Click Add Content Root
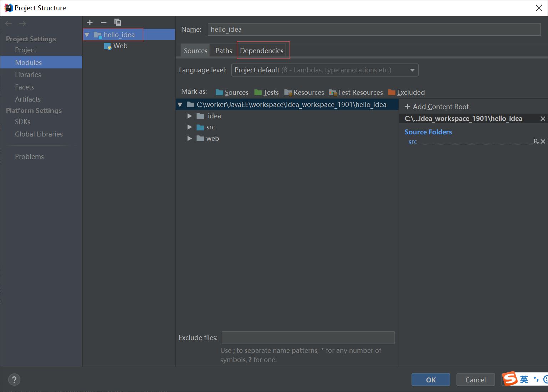The width and height of the screenshot is (548, 392). click(x=437, y=107)
